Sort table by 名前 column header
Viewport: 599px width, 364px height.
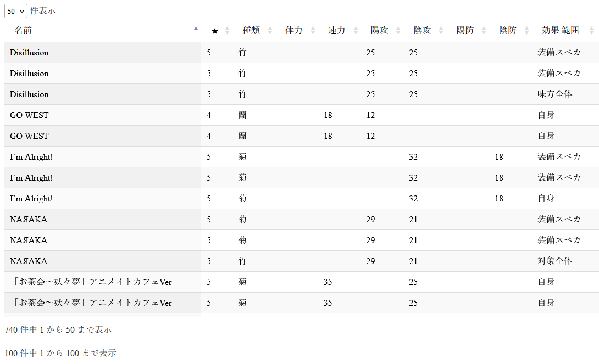click(24, 31)
